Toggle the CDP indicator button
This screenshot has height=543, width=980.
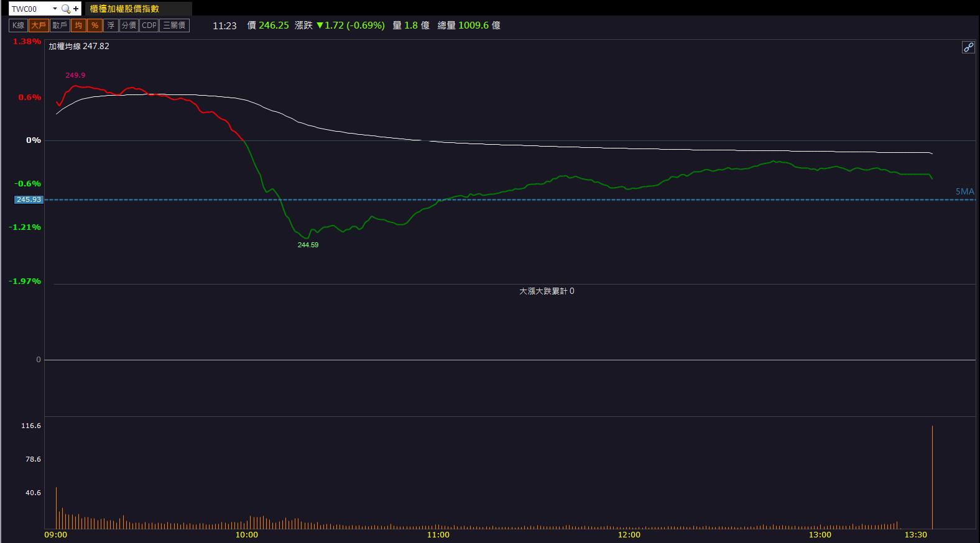(149, 25)
